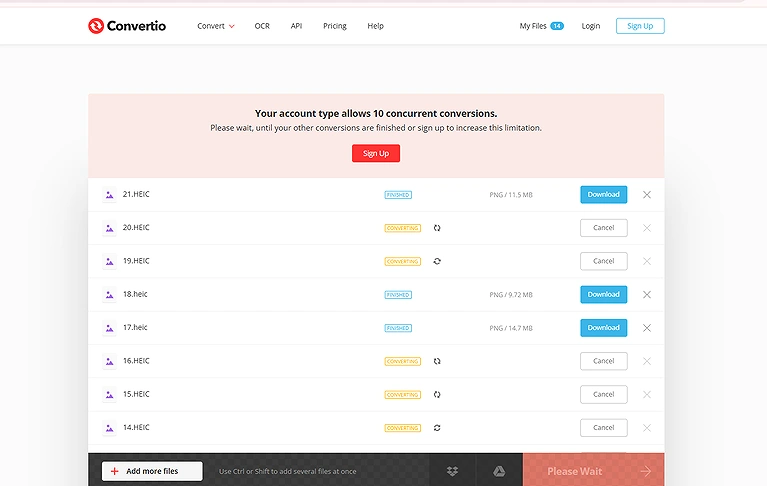Click the FINISHED status tag on 18.heic

click(x=398, y=294)
